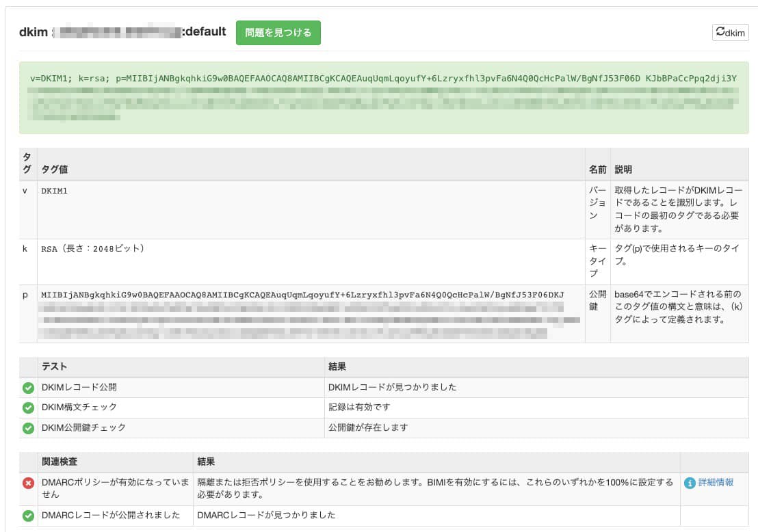Click the red error icon for DMARCポリシー

[x=28, y=483]
